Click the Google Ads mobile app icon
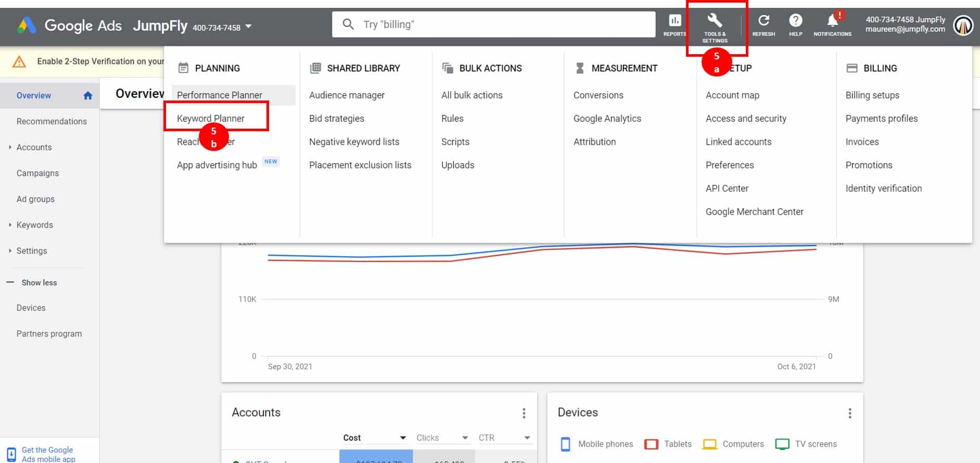Viewport: 980px width, 463px height. tap(11, 454)
